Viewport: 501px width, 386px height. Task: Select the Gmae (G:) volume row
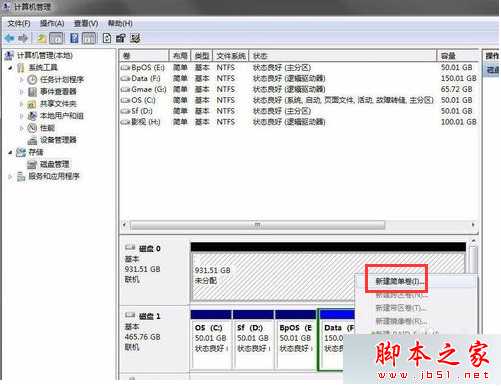click(299, 89)
